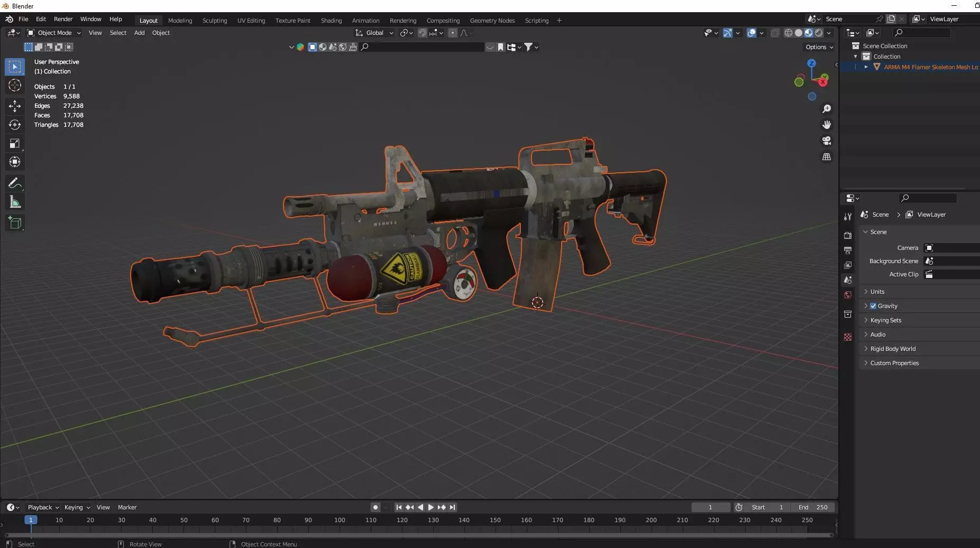This screenshot has width=980, height=548.
Task: Click the asset library colorful cube icon
Action: click(300, 47)
